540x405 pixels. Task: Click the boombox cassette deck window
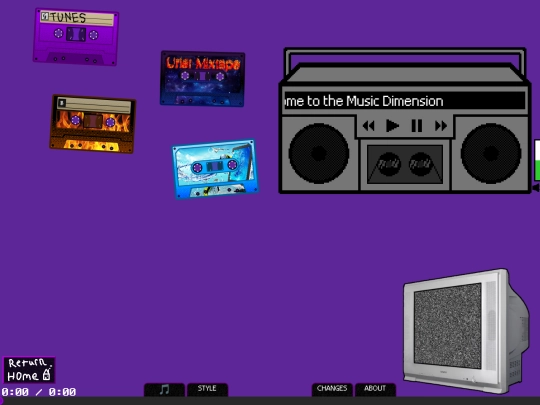[x=405, y=164]
